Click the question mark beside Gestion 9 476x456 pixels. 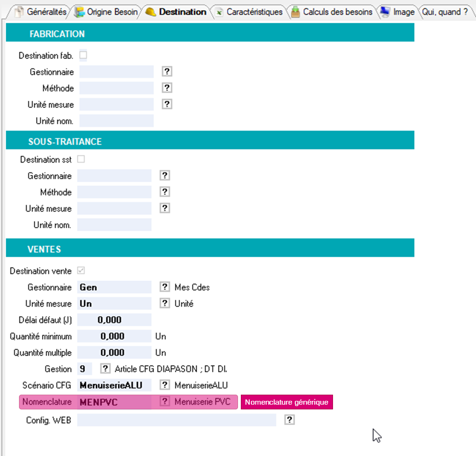click(105, 369)
